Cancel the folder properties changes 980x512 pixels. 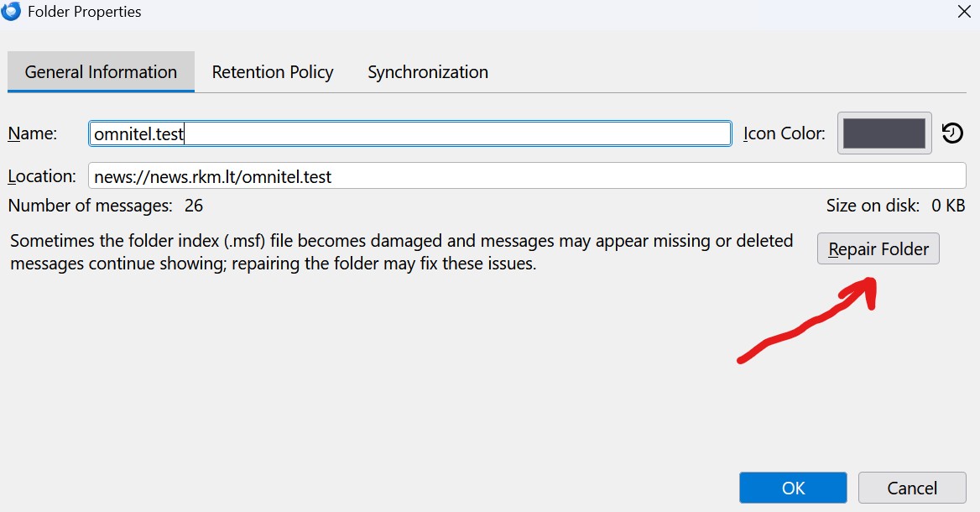click(x=913, y=488)
